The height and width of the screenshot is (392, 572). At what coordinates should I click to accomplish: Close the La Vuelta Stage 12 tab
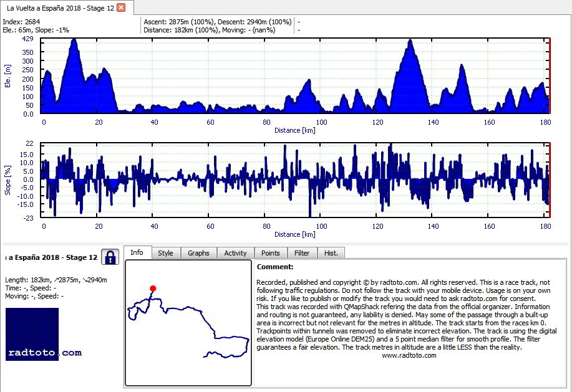(x=121, y=7)
